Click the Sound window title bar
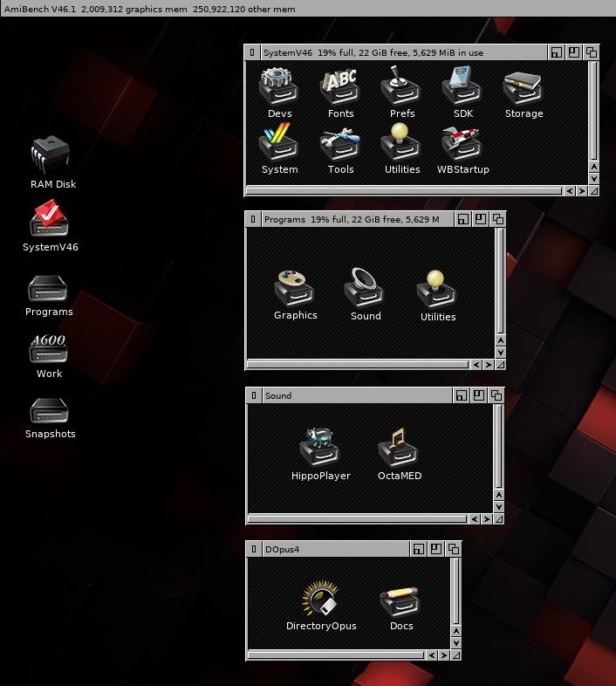The width and height of the screenshot is (616, 686). pos(357,395)
